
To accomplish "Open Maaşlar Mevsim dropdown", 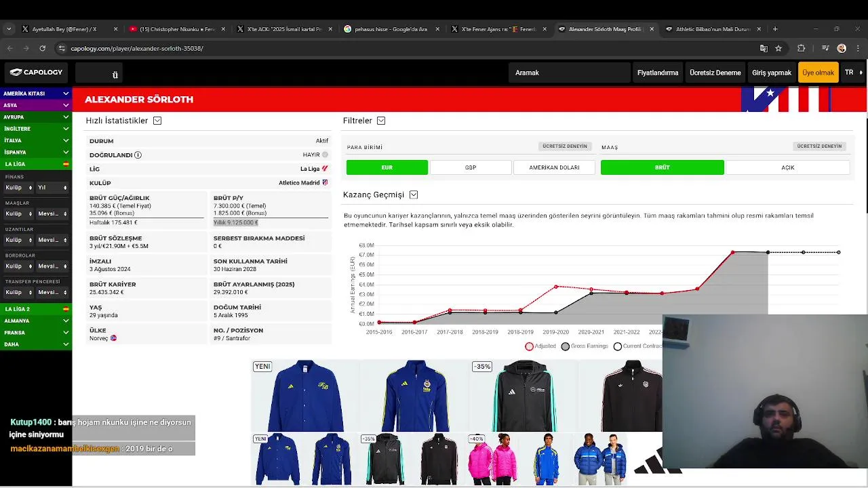I will pyautogui.click(x=52, y=214).
